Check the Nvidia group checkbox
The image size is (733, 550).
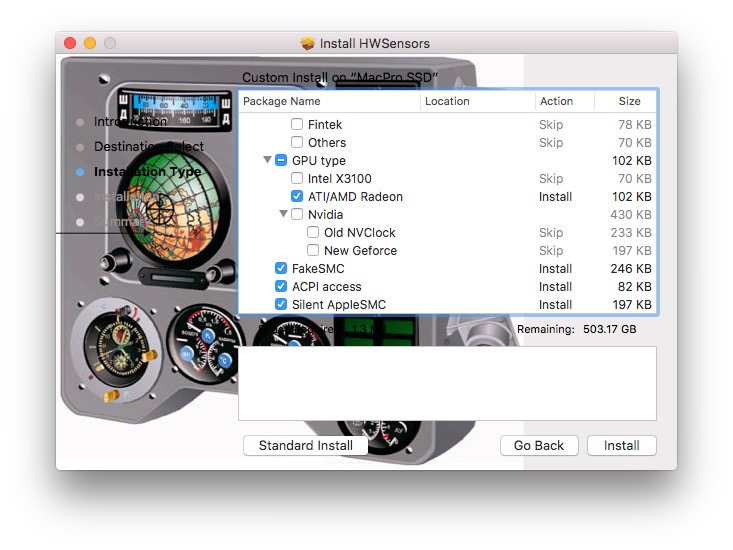tap(297, 214)
